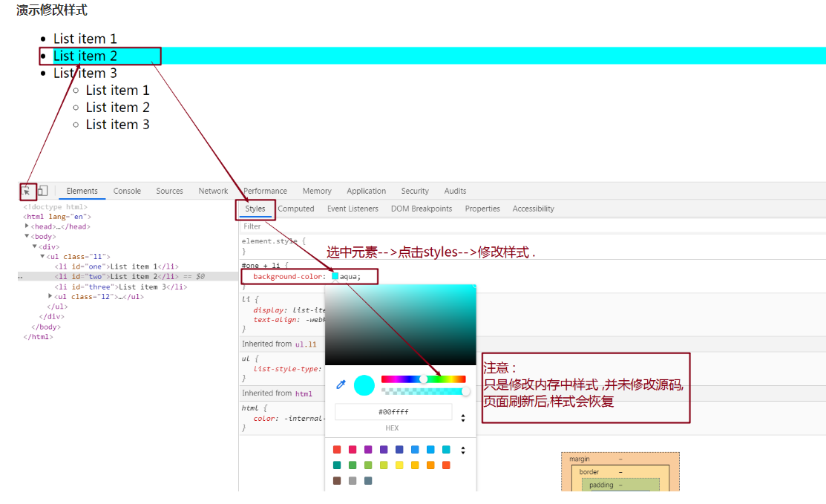Switch to the DOM Breakpoints pane
The height and width of the screenshot is (504, 826).
click(x=422, y=209)
